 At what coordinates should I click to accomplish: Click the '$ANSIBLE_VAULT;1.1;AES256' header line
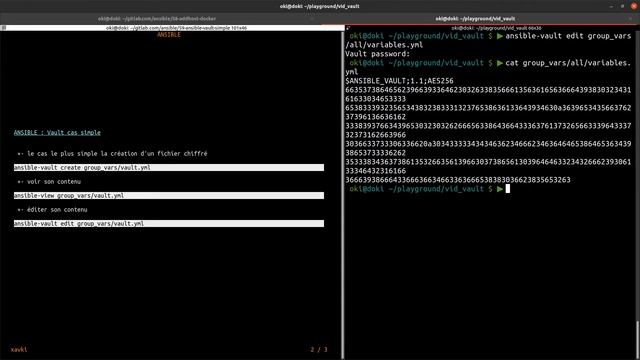pos(399,81)
